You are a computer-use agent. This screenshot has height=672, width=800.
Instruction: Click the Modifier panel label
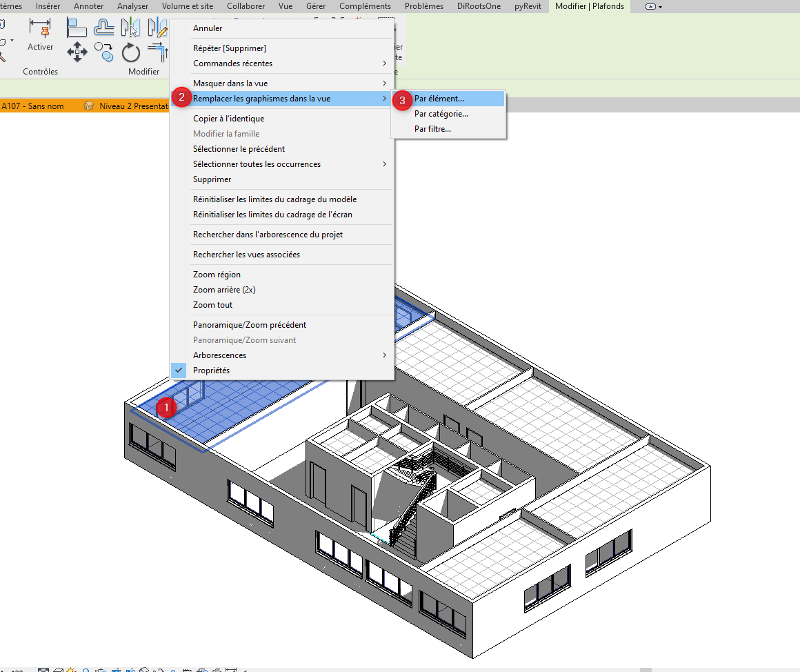(x=144, y=72)
